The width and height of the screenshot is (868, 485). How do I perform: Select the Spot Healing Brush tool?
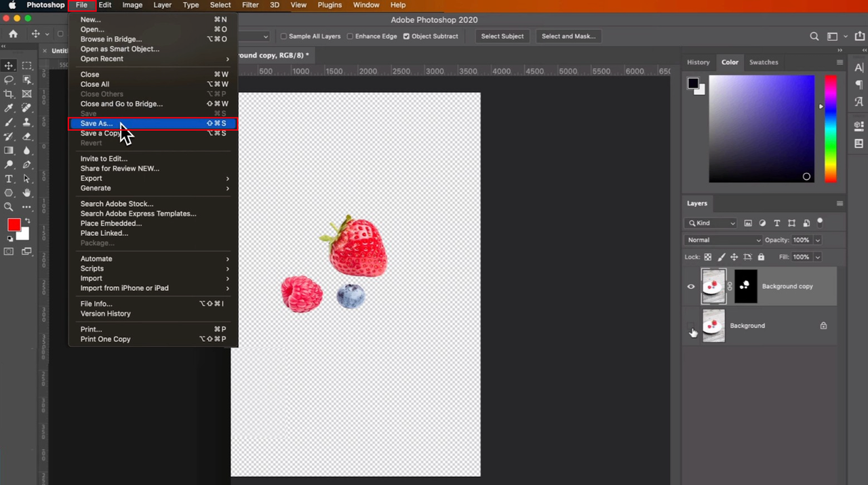click(x=26, y=109)
